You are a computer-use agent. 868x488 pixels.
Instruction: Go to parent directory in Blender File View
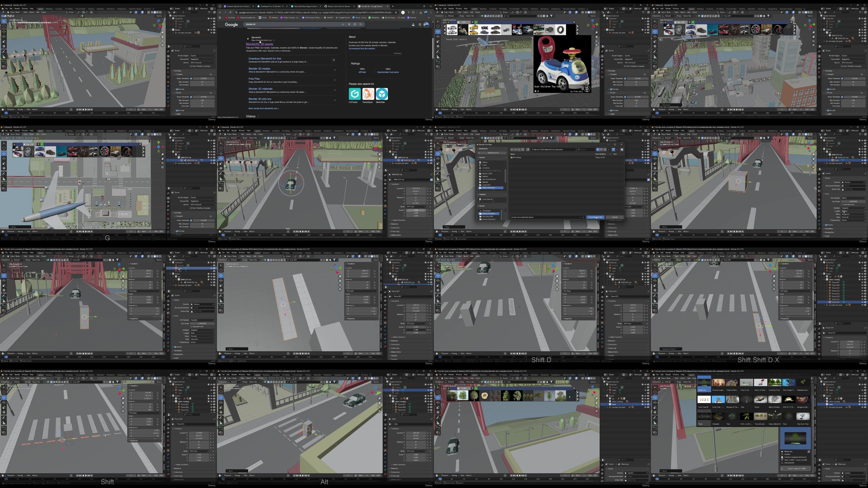coord(519,150)
